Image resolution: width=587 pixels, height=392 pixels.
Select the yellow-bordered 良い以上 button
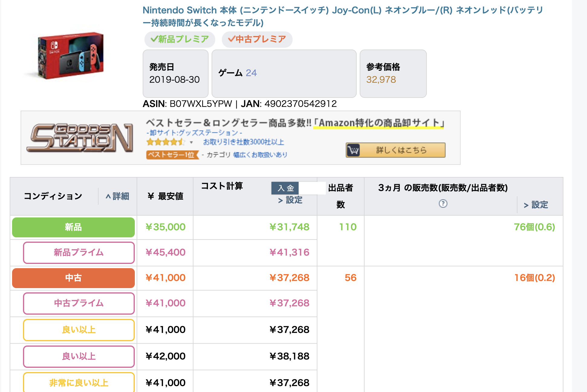79,330
